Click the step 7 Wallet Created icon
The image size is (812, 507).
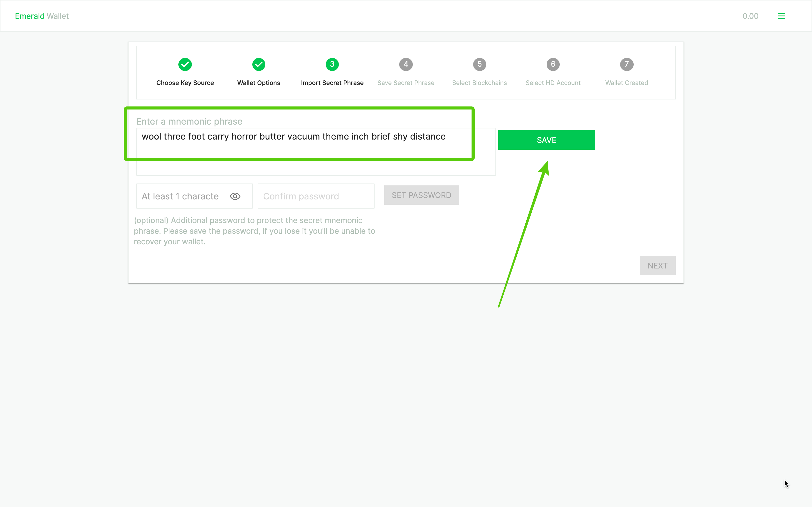[x=626, y=64]
